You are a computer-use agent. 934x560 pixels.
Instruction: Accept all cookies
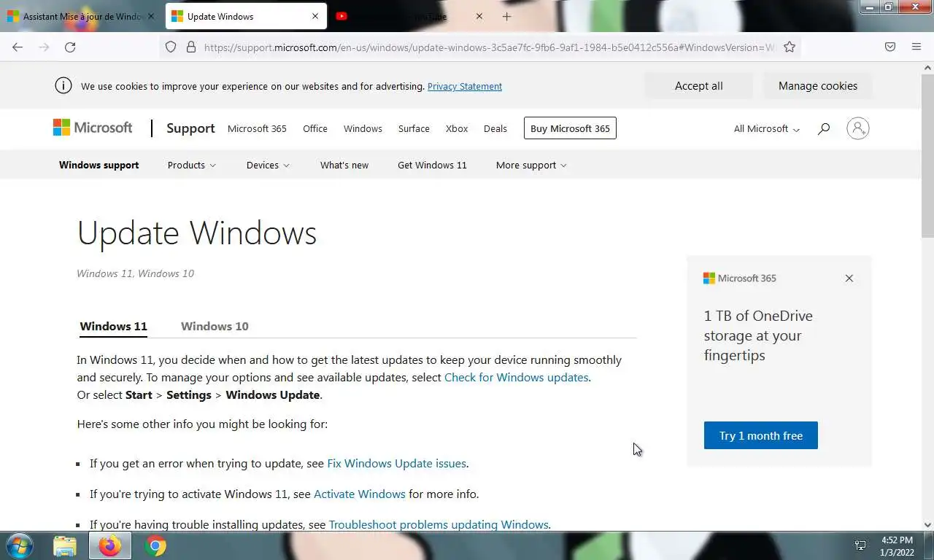698,86
